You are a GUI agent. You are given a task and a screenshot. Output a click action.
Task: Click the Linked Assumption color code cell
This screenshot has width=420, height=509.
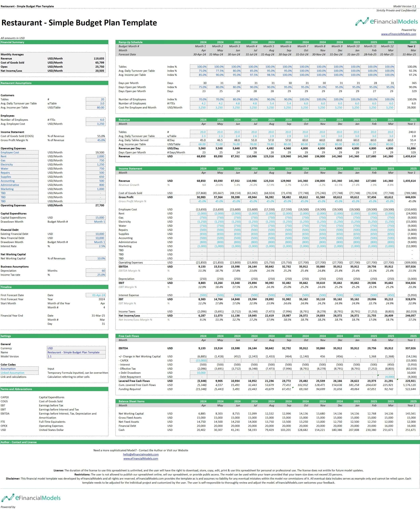click(x=19, y=373)
